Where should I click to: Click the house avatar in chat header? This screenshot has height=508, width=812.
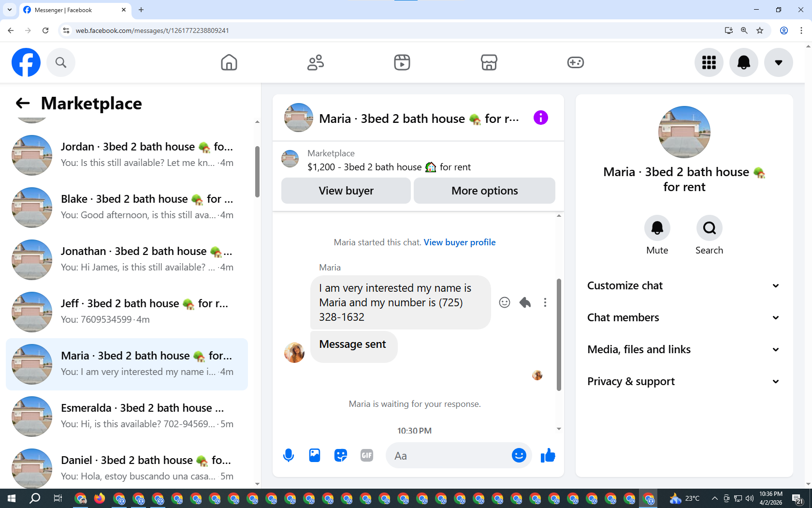click(x=299, y=118)
